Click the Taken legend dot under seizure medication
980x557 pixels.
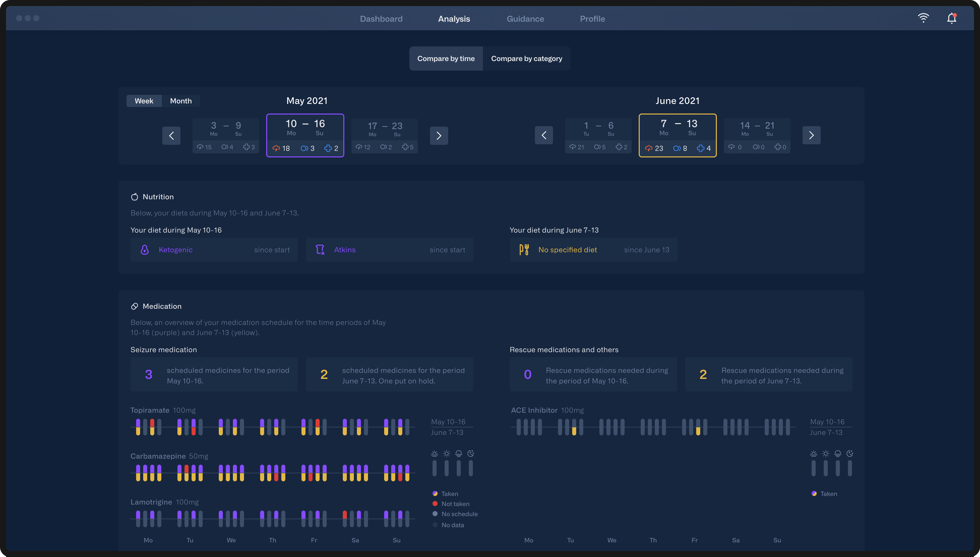(x=435, y=493)
